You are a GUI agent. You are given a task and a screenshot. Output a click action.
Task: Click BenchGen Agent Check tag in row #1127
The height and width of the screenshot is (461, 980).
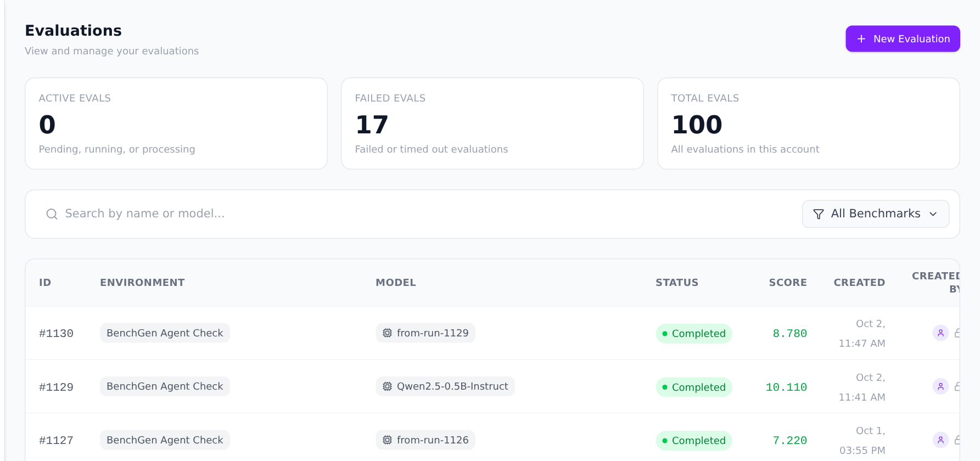coord(165,440)
